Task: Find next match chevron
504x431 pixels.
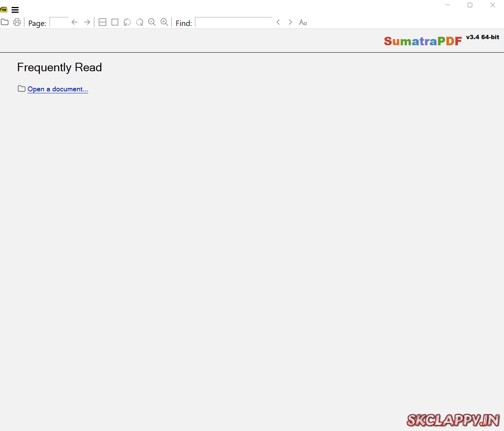Action: pos(290,22)
